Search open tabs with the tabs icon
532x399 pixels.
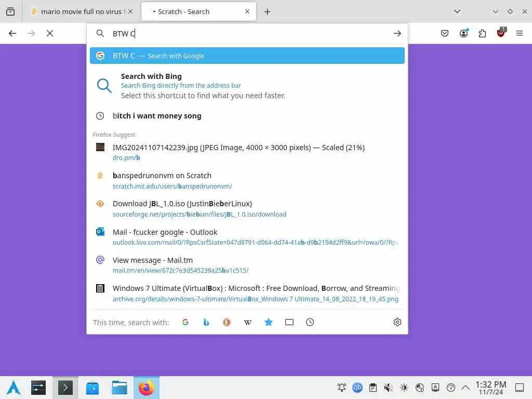tap(289, 322)
